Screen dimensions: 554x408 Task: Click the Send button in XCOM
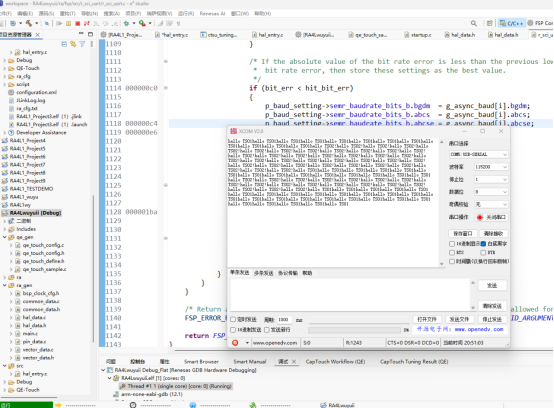492,285
